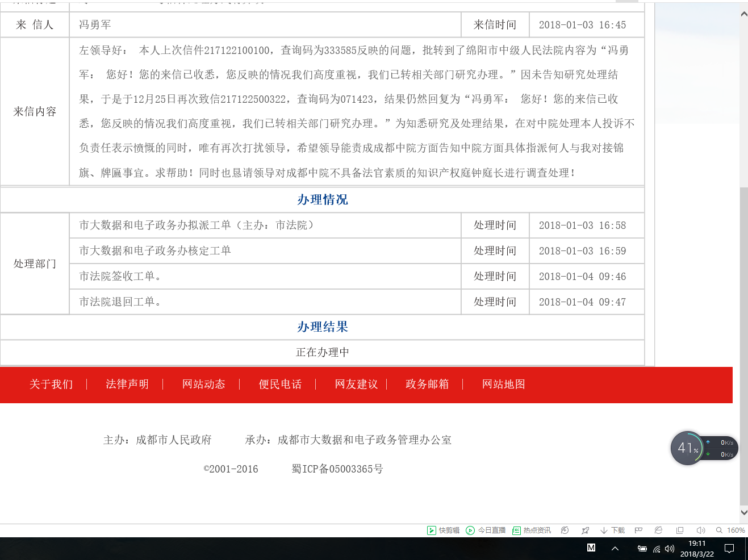Viewport: 748px width, 560px height.
Task: Click the 来信时间 label cell
Action: click(495, 25)
